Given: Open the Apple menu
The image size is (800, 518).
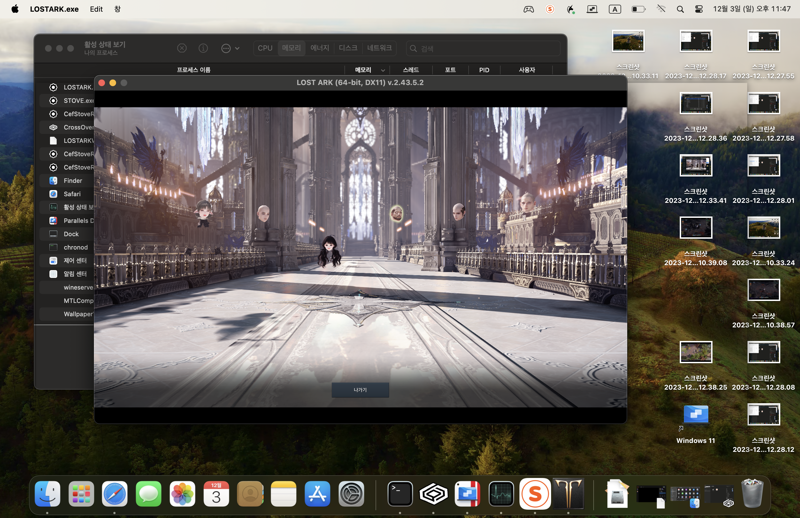Looking at the screenshot, I should coord(15,9).
